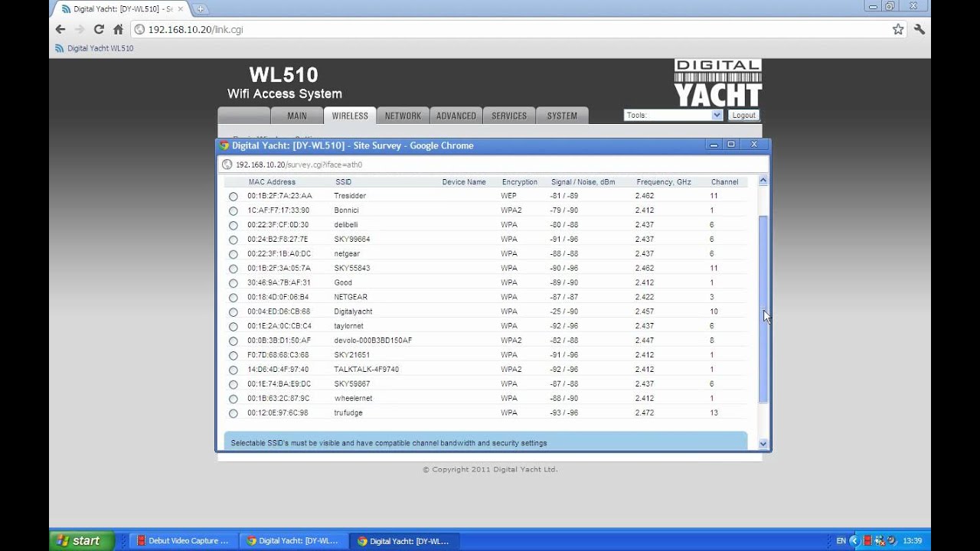Open the MAIN tab

297,116
